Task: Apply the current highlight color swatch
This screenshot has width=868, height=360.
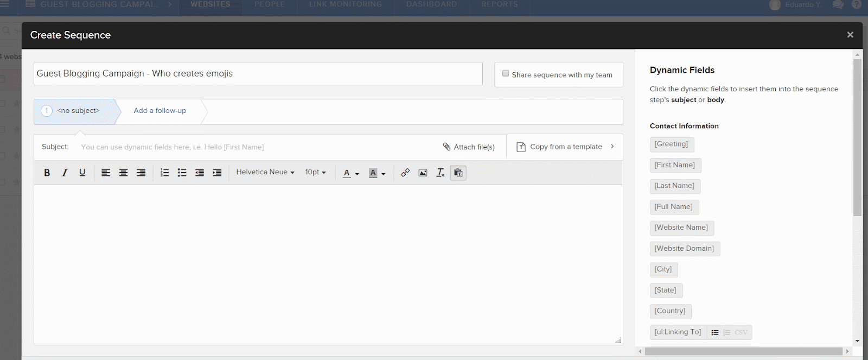Action: pyautogui.click(x=373, y=173)
